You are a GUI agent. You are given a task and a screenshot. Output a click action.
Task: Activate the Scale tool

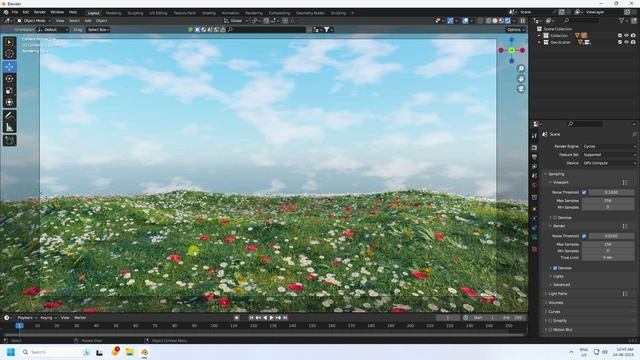click(x=9, y=91)
